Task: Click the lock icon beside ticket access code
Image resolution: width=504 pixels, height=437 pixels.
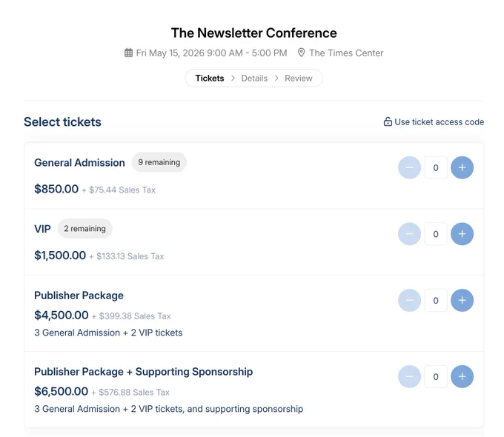Action: coord(388,121)
